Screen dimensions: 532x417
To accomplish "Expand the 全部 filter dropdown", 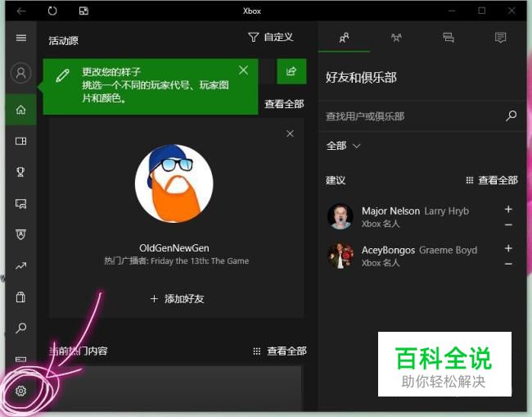I will [343, 146].
